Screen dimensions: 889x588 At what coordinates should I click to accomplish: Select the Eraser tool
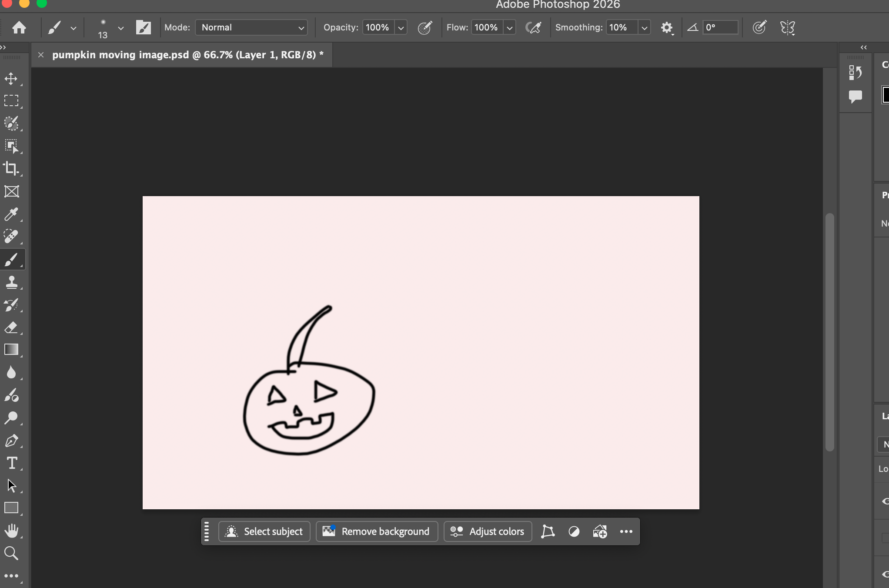11,327
